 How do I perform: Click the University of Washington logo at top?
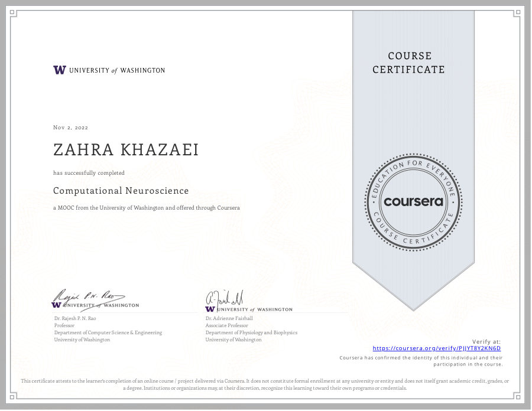[x=109, y=70]
